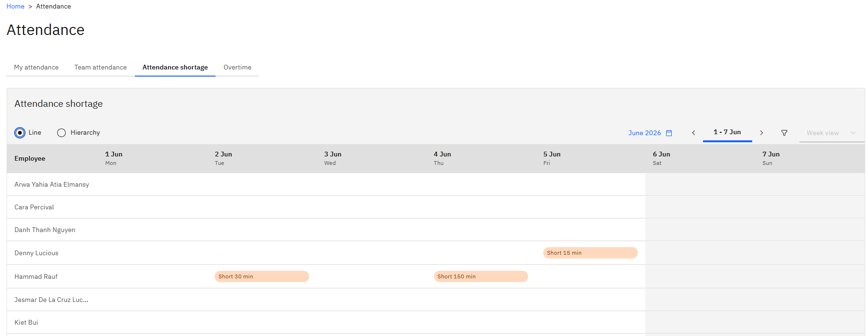Go to Home breadcrumb link

click(x=16, y=6)
